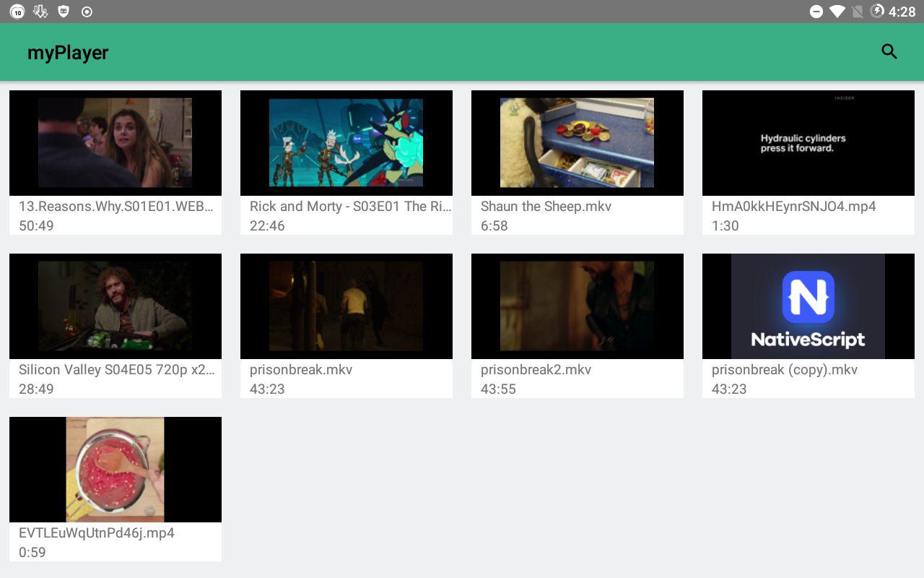
Task: Tap the shield-face notification icon in status bar
Action: [x=64, y=12]
